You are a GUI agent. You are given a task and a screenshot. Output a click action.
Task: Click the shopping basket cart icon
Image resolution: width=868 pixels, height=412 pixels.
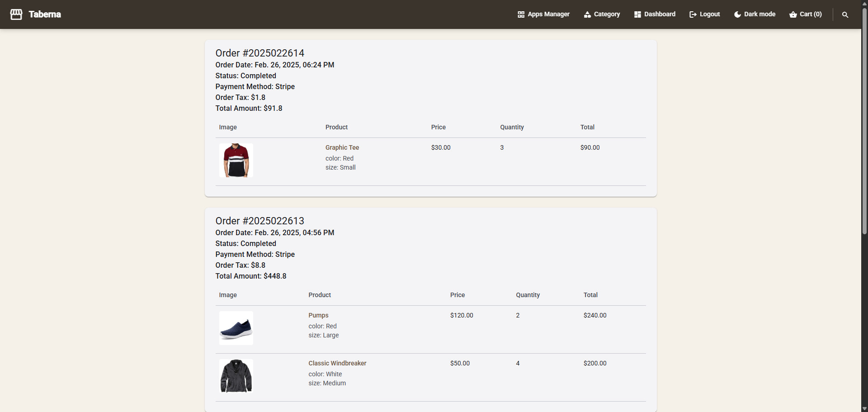coord(793,14)
